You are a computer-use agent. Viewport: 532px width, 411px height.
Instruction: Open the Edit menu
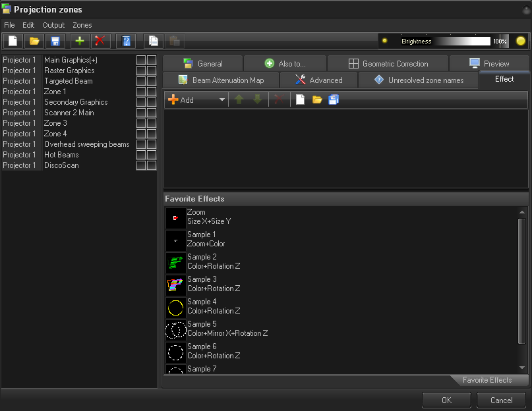pyautogui.click(x=28, y=25)
